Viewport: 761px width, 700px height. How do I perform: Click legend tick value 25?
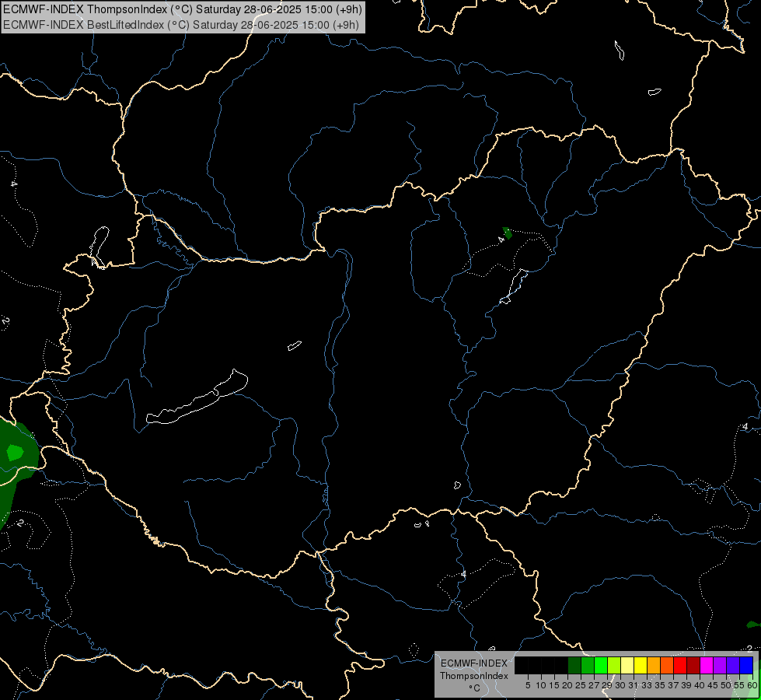click(581, 685)
